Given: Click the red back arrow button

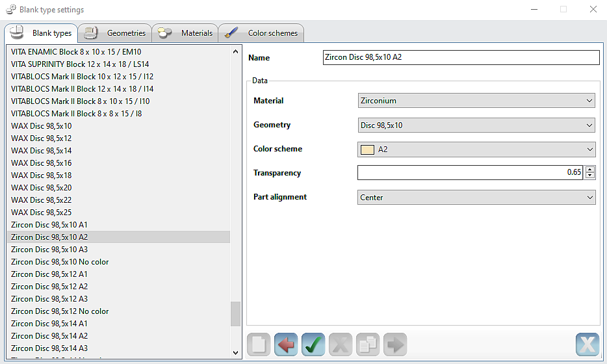Looking at the screenshot, I should tap(286, 344).
